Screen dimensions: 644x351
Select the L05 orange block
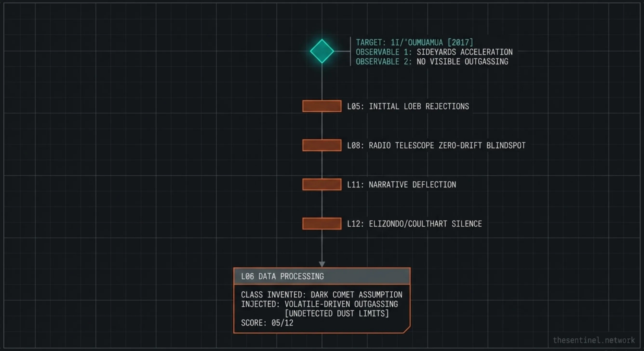[x=322, y=106]
